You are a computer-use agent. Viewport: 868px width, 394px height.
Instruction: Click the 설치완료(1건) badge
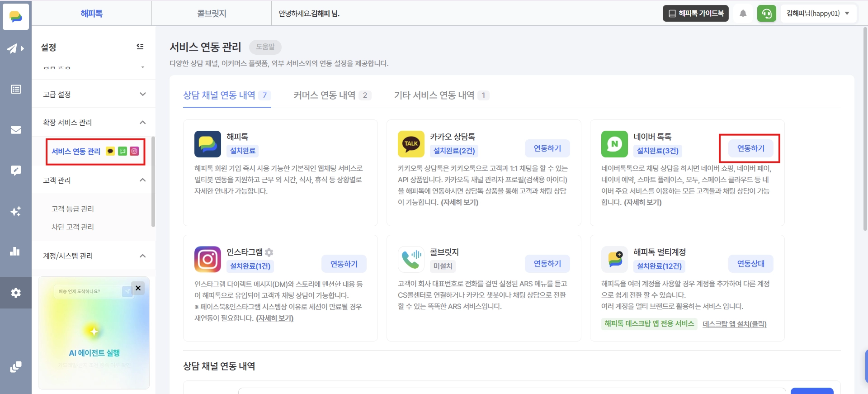pos(250,266)
